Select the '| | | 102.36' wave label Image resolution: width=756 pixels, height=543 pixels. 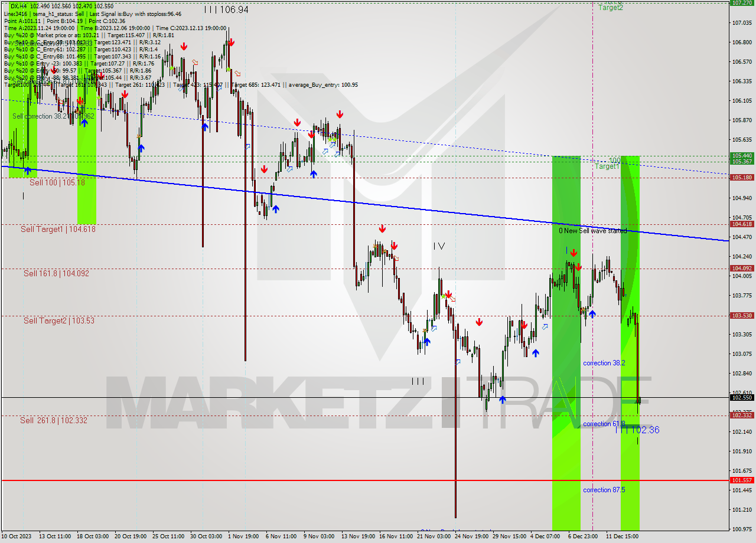[x=637, y=430]
